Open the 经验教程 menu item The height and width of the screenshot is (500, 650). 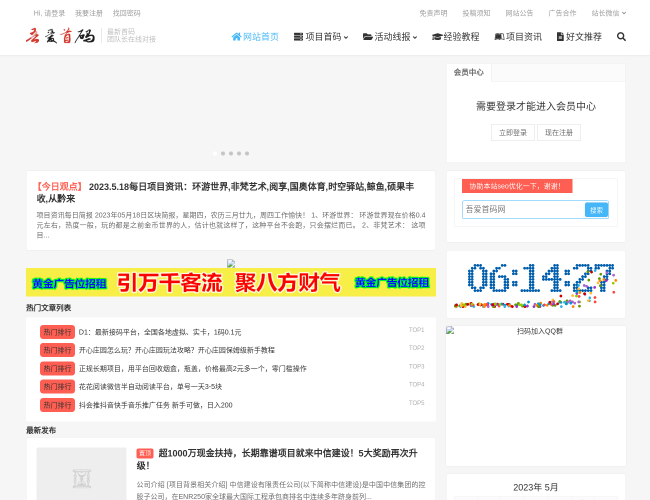tap(456, 37)
